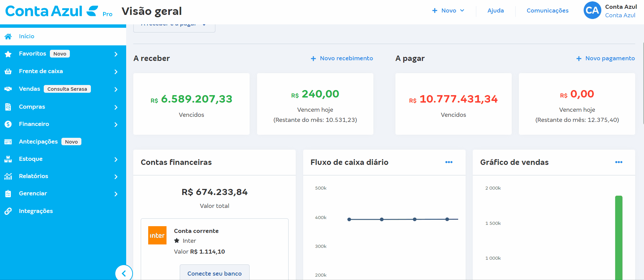Open Fluxo de caixa diário options menu
The width and height of the screenshot is (644, 280).
click(x=449, y=162)
